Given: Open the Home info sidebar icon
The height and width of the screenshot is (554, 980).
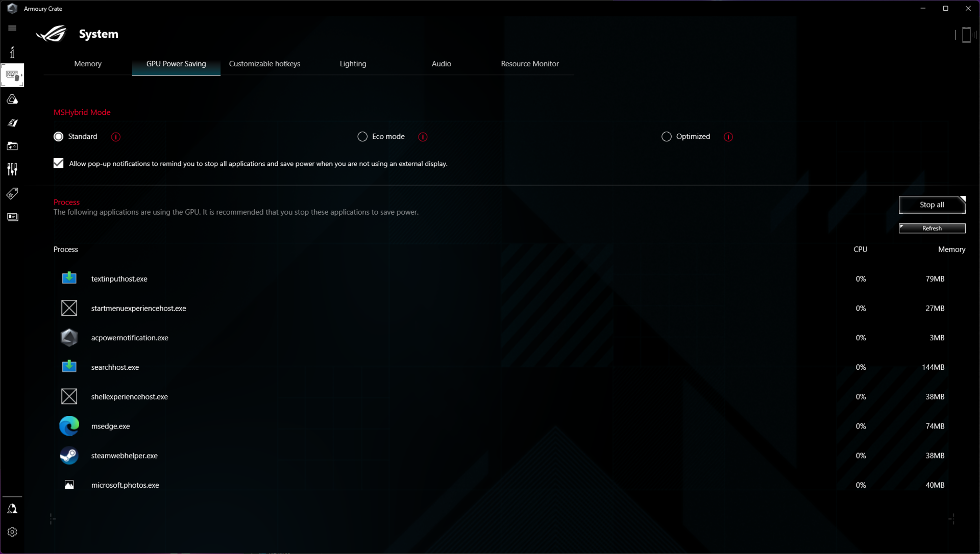Looking at the screenshot, I should pyautogui.click(x=12, y=52).
